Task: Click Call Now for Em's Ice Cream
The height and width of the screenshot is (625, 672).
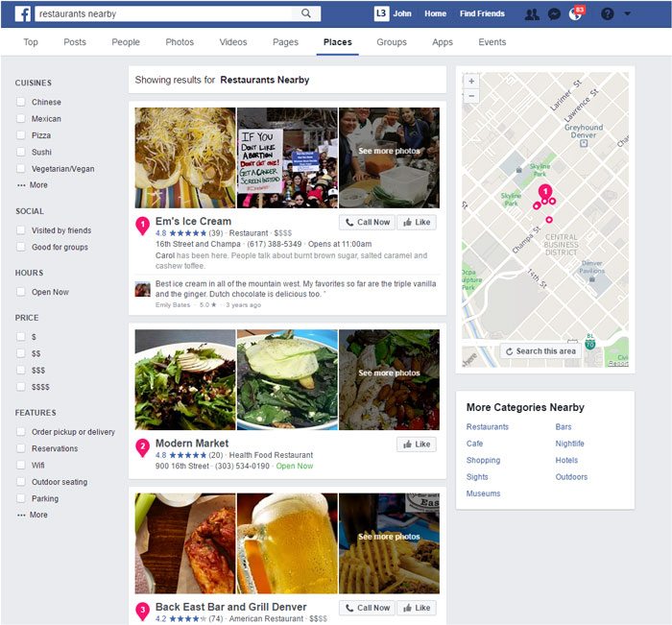Action: [368, 222]
